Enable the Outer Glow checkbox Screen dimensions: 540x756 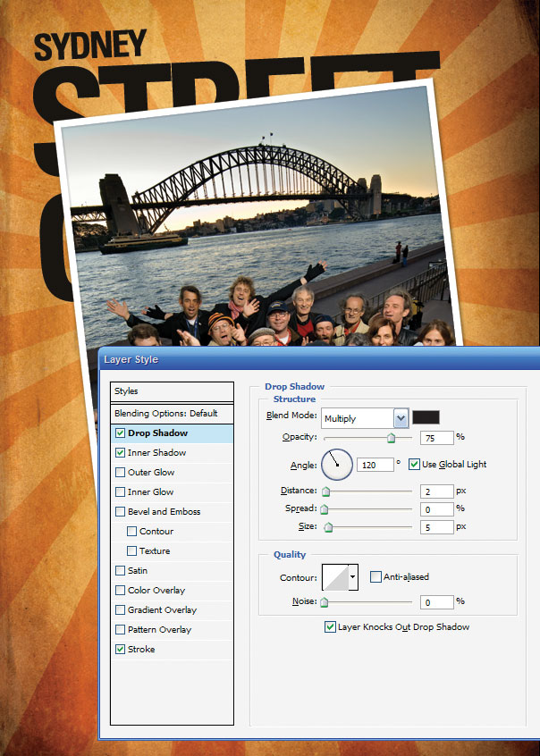coord(120,473)
